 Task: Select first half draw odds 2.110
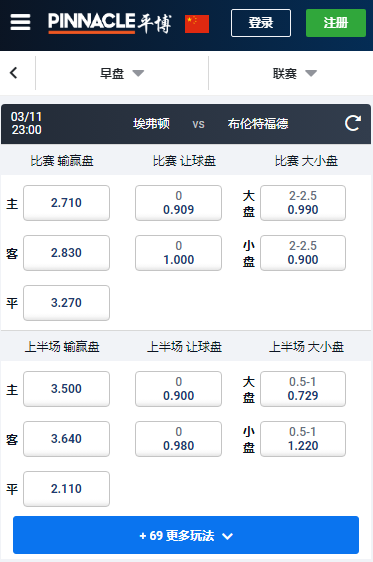point(66,489)
